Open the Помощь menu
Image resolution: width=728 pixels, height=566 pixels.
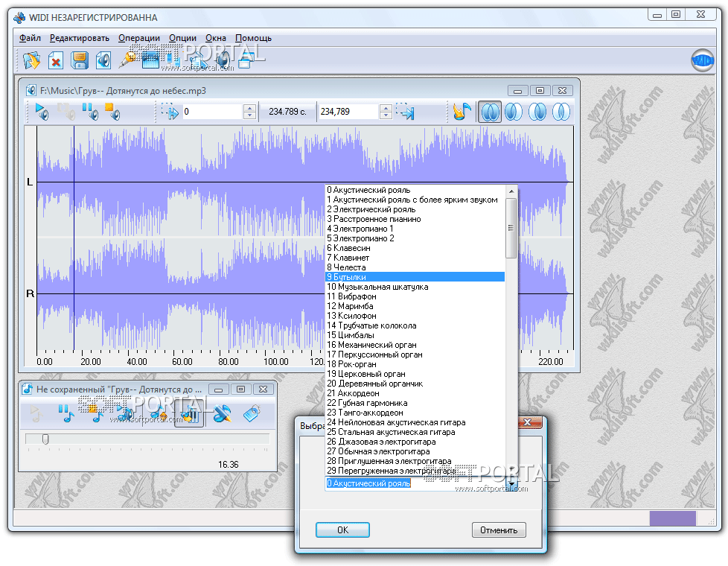point(254,38)
